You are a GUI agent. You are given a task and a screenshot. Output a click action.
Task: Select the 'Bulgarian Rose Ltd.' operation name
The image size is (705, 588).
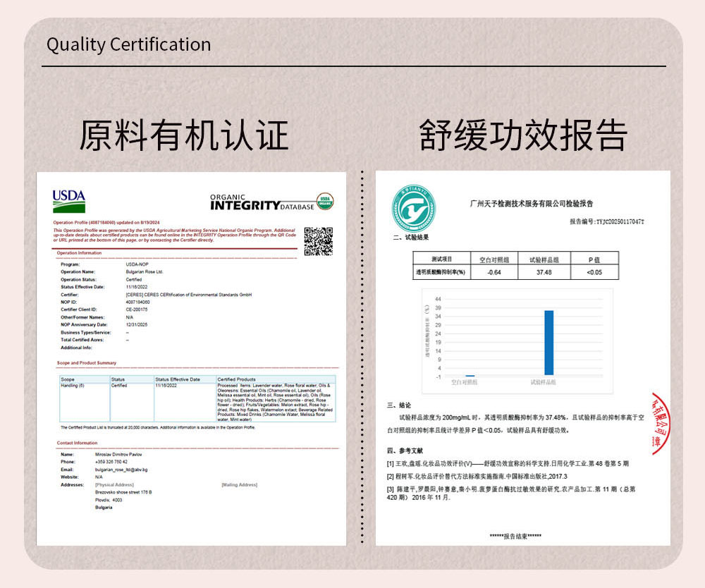pos(145,272)
